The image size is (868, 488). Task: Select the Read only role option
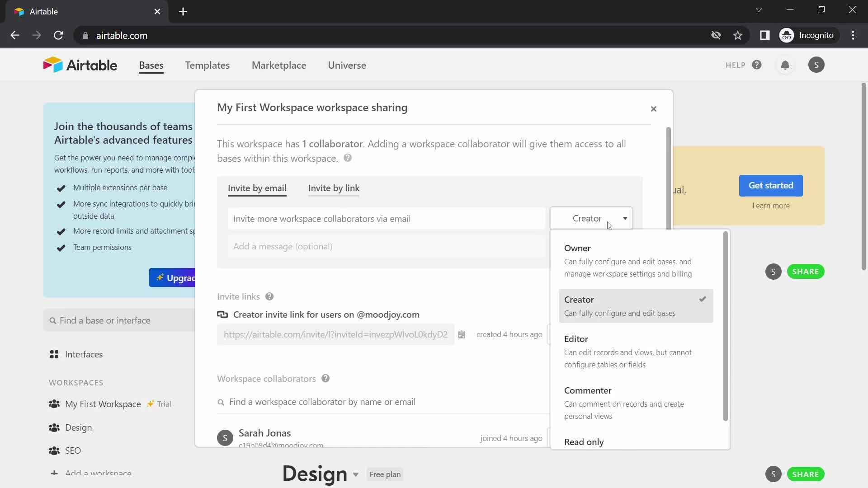584,441
